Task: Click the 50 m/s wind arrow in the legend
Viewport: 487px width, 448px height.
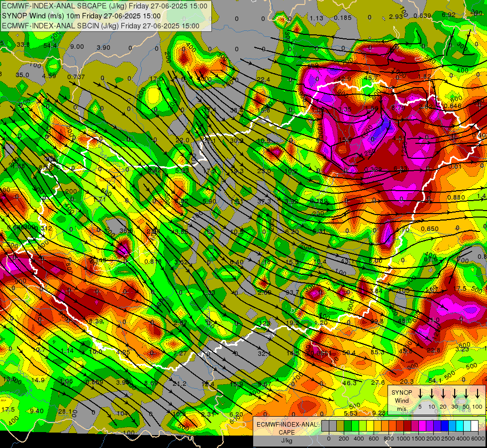Action: click(x=466, y=394)
